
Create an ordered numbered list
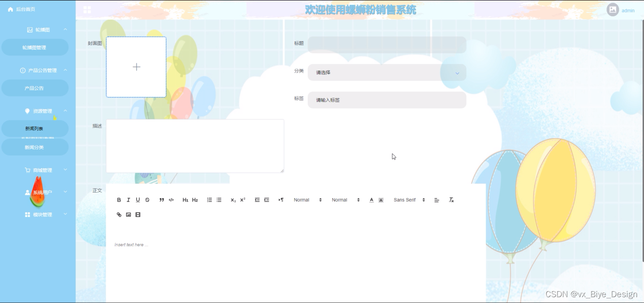click(209, 200)
